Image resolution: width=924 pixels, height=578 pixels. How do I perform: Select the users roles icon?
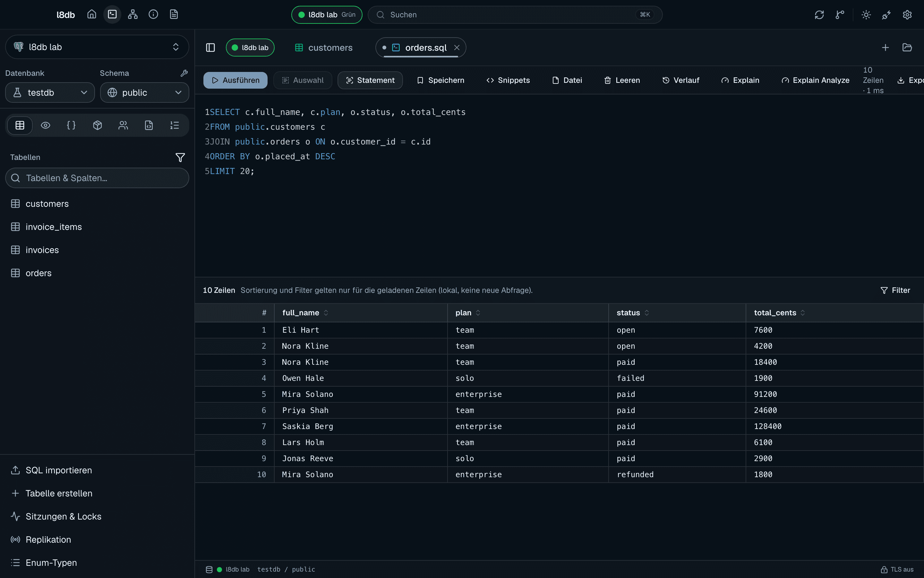tap(123, 125)
